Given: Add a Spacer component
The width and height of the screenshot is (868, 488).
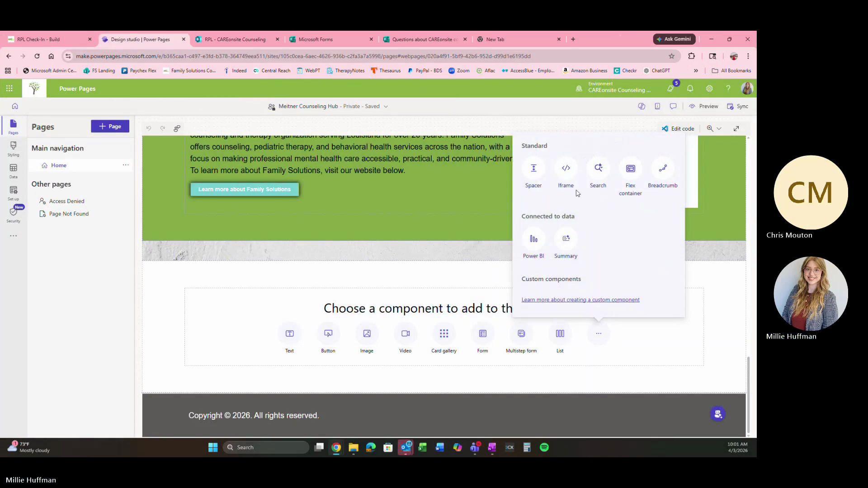Looking at the screenshot, I should click(x=533, y=174).
